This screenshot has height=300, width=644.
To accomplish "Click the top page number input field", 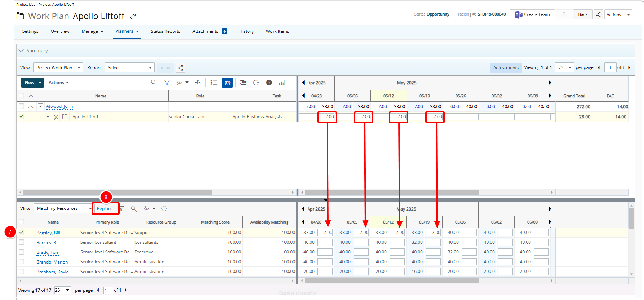I will pyautogui.click(x=610, y=67).
